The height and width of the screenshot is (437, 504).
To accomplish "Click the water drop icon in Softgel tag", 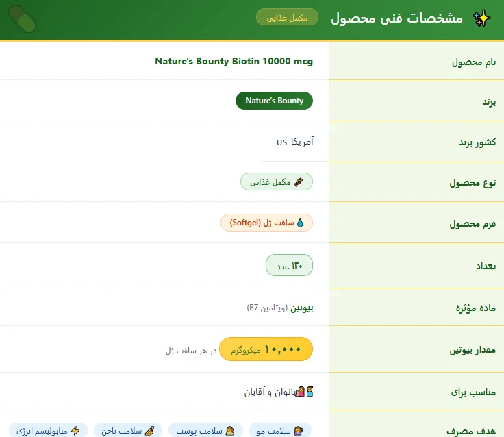I will pyautogui.click(x=300, y=223).
